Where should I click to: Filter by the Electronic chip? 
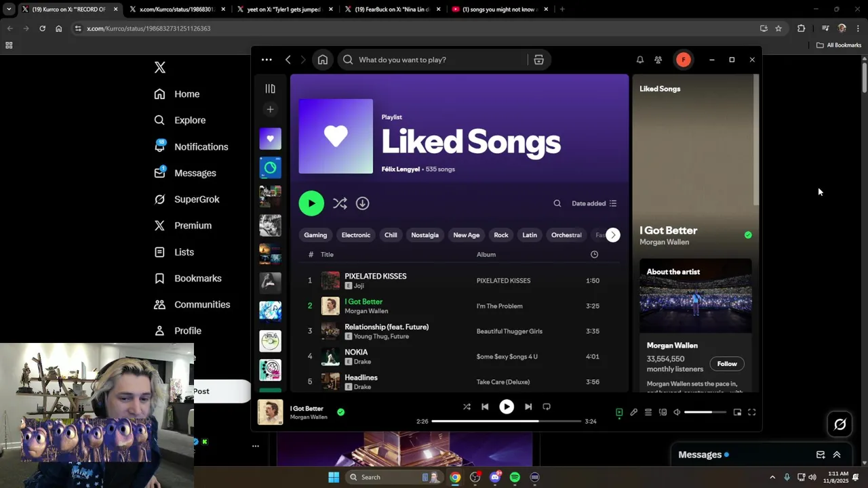pyautogui.click(x=356, y=235)
